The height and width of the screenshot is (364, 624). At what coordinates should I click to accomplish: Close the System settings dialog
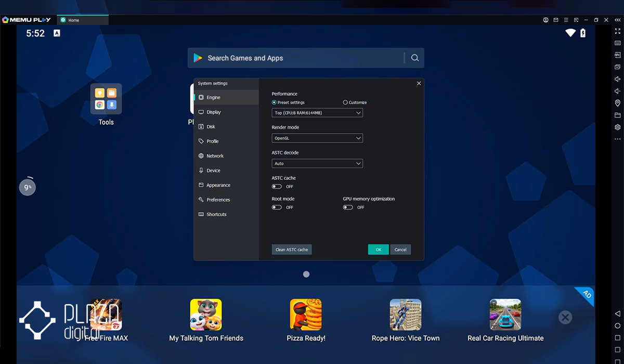click(x=419, y=83)
